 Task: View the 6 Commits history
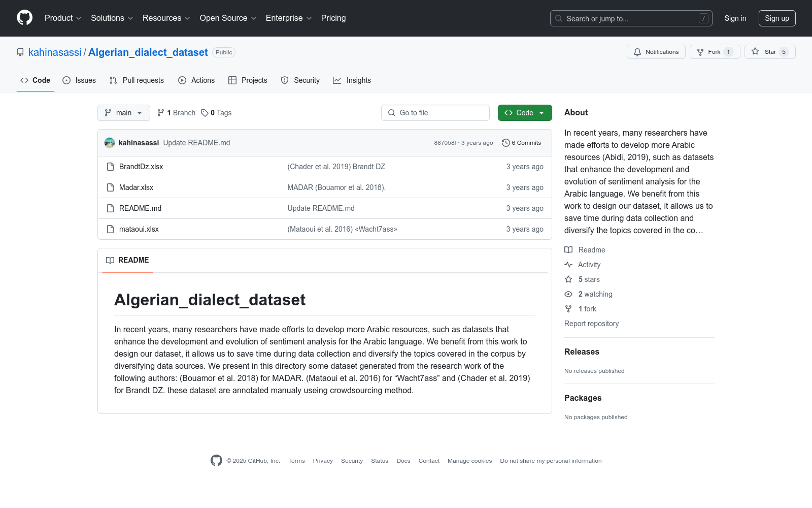pyautogui.click(x=521, y=143)
